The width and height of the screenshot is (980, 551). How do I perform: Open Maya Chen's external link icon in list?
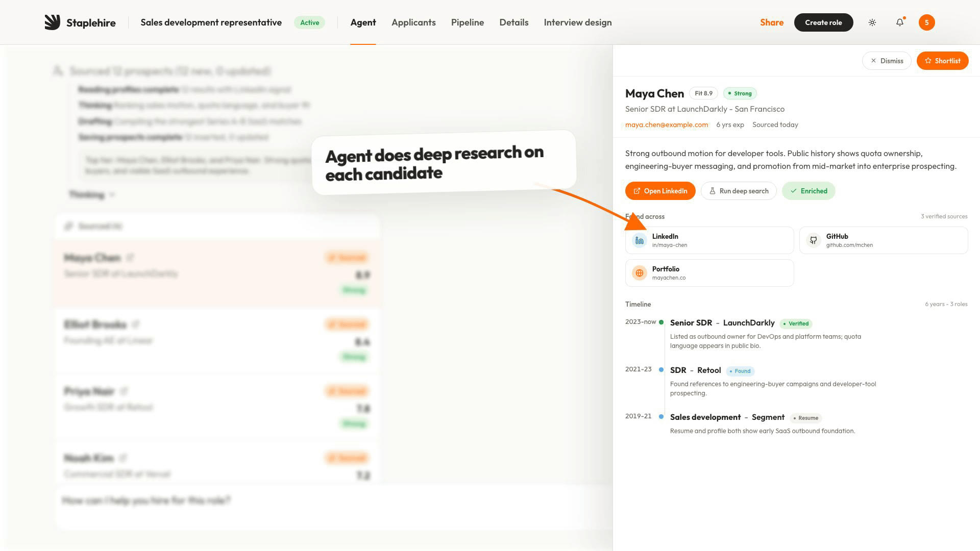[130, 258]
